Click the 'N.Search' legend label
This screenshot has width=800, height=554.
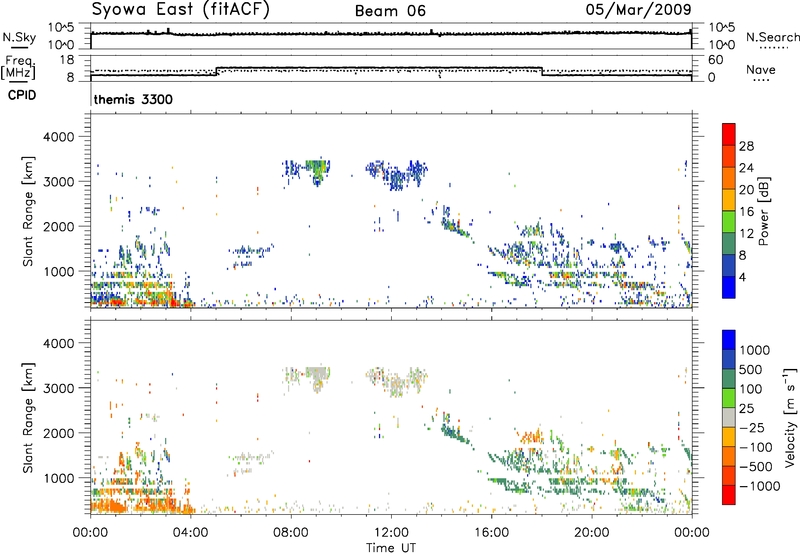coord(772,37)
